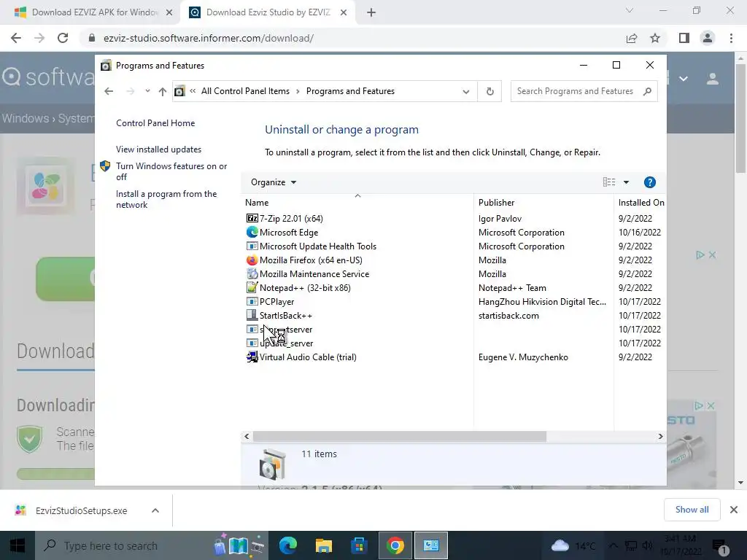Image resolution: width=747 pixels, height=560 pixels.
Task: Click the startisback.com publisher cell
Action: pos(508,315)
